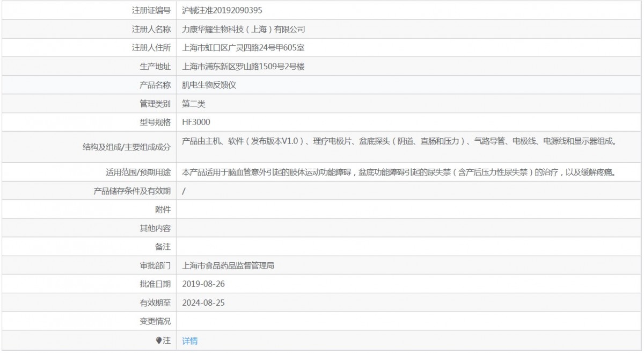
Task: Click the 有效期至 label
Action: click(x=155, y=303)
